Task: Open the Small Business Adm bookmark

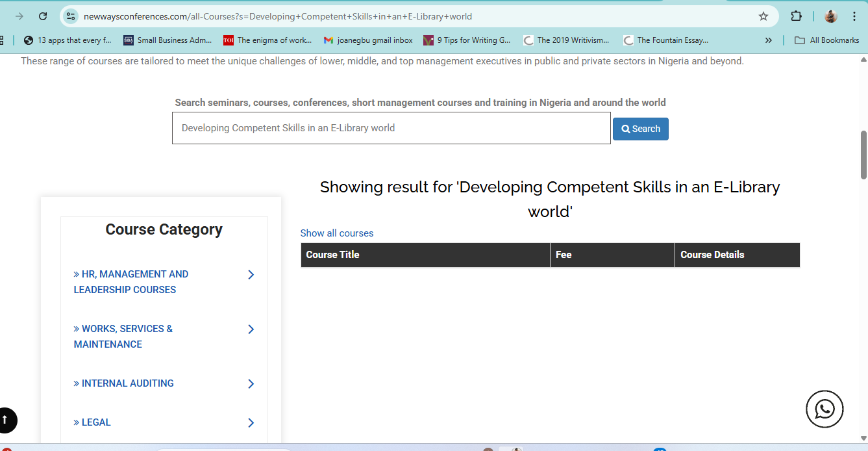Action: pos(167,40)
